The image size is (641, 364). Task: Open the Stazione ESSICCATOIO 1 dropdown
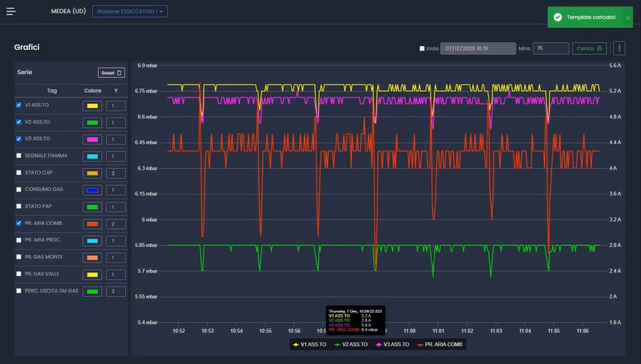click(130, 11)
